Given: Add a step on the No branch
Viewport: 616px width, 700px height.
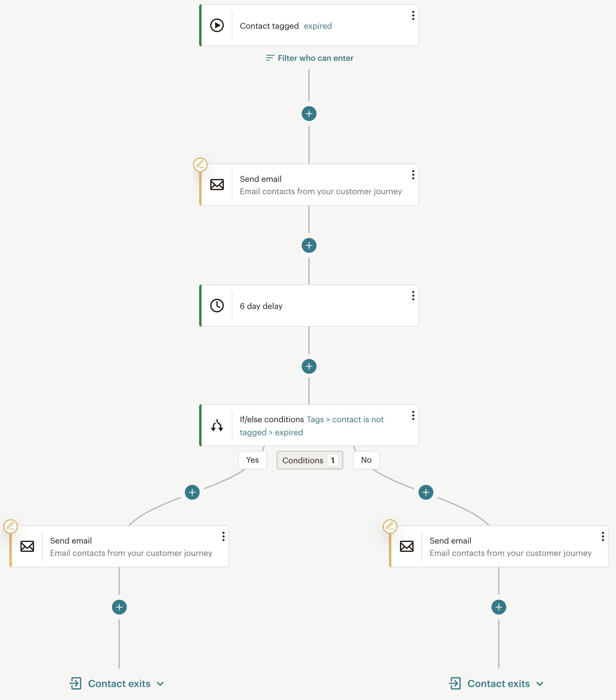Looking at the screenshot, I should coord(426,493).
